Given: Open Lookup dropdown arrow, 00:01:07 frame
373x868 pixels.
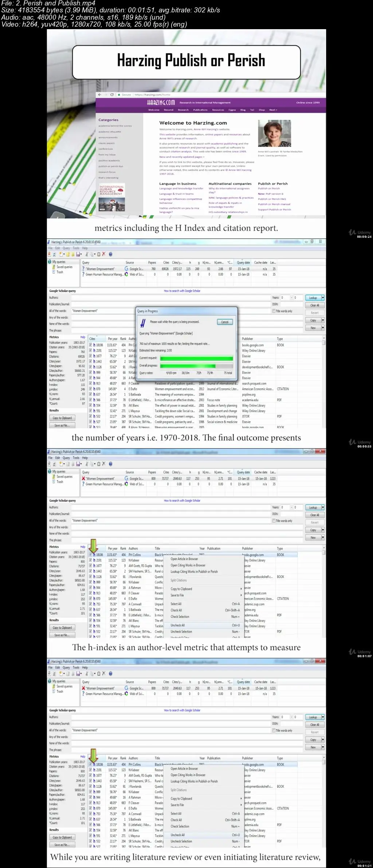Looking at the screenshot, I should coord(323,508).
